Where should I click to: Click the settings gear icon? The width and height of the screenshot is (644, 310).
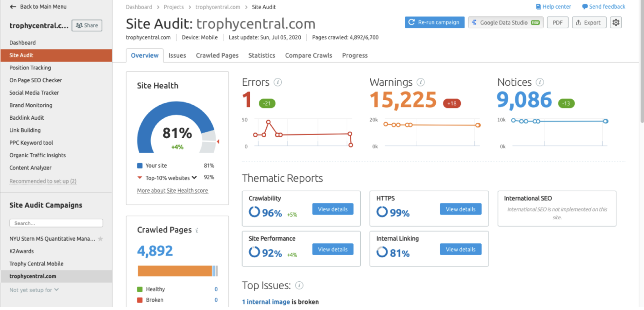point(616,23)
